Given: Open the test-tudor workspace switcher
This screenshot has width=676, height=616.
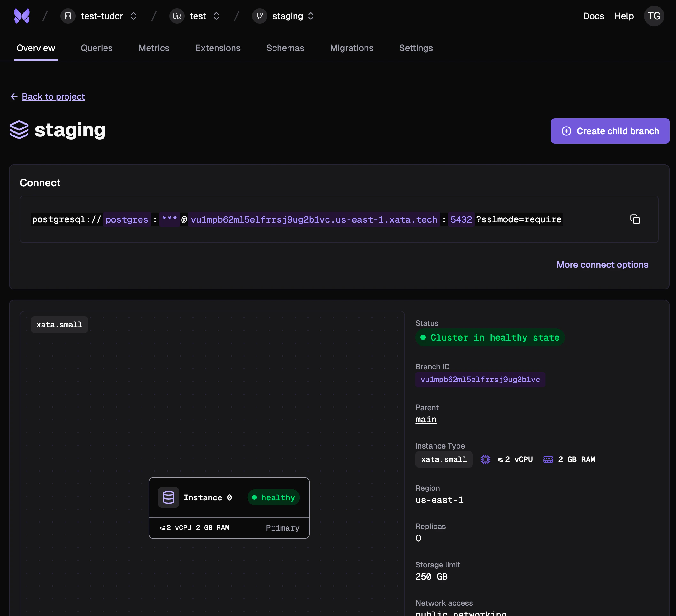Looking at the screenshot, I should 133,16.
